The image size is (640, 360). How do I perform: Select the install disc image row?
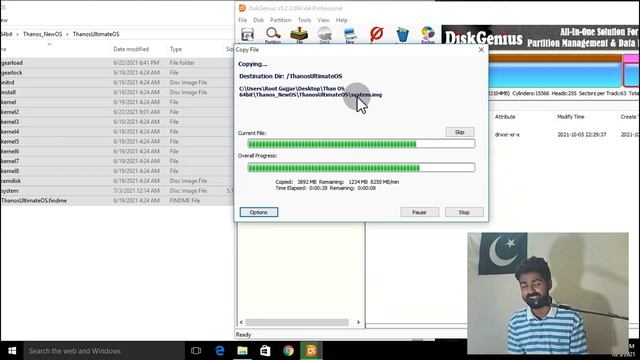click(117, 92)
